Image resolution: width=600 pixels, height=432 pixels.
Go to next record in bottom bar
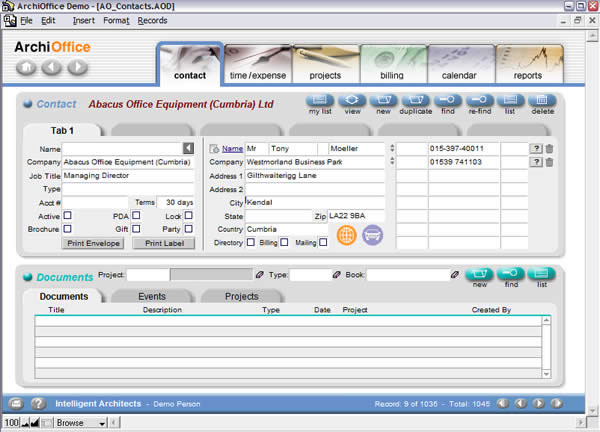pos(538,403)
